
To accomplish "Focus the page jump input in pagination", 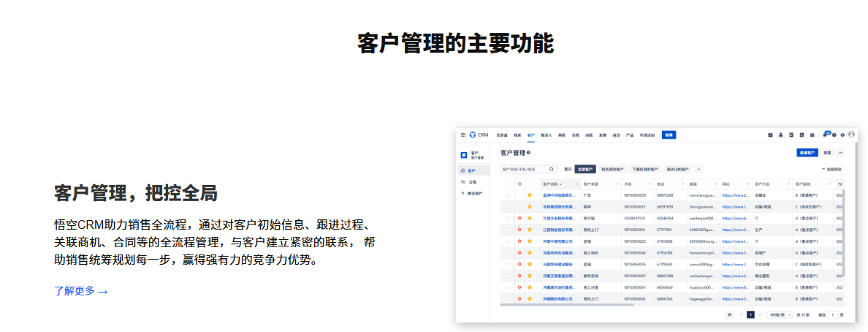I will pos(833,314).
